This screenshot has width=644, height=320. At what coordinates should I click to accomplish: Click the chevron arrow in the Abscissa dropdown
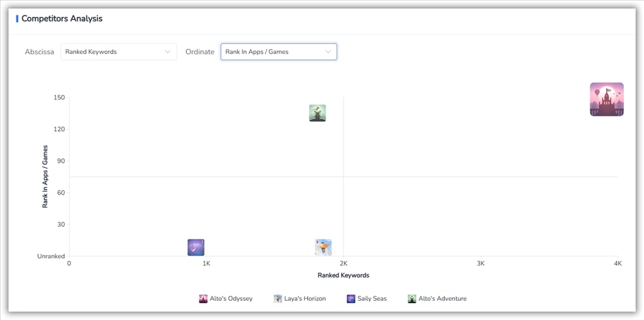168,52
